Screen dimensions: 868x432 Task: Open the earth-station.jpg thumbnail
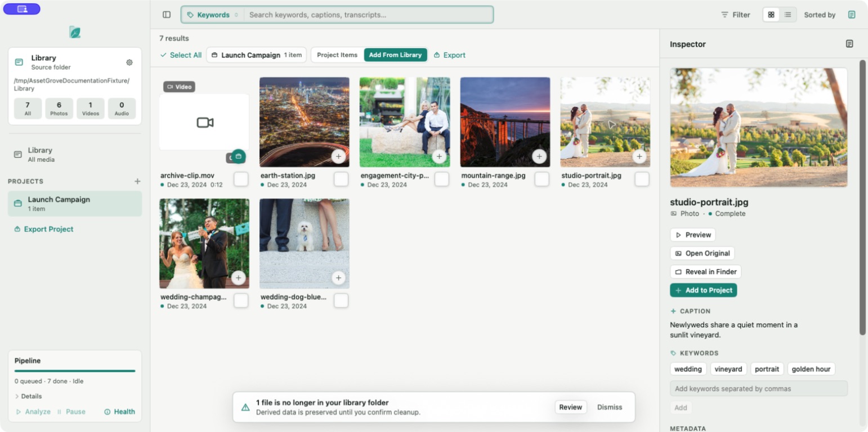305,122
